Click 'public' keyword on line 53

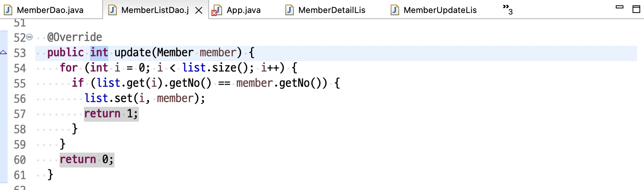click(x=66, y=52)
